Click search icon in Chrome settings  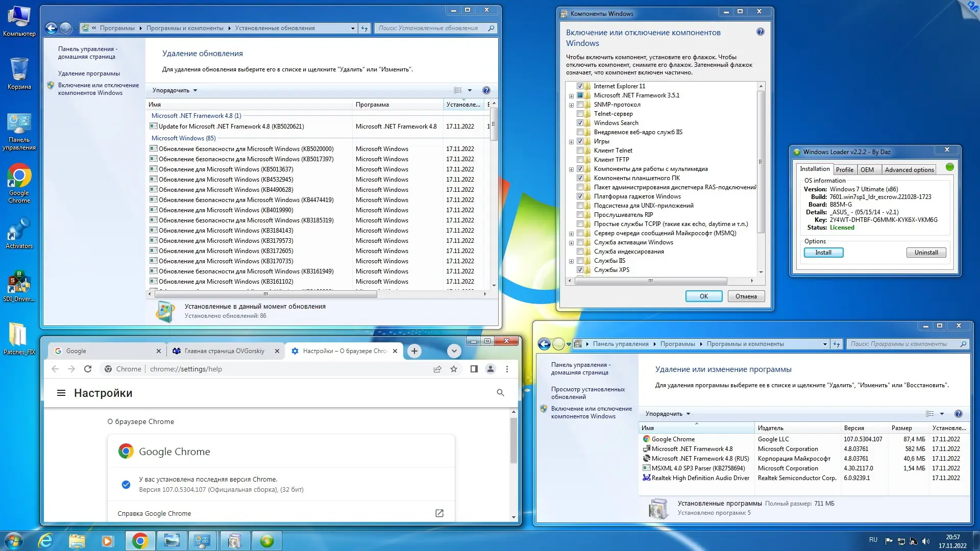(x=500, y=392)
